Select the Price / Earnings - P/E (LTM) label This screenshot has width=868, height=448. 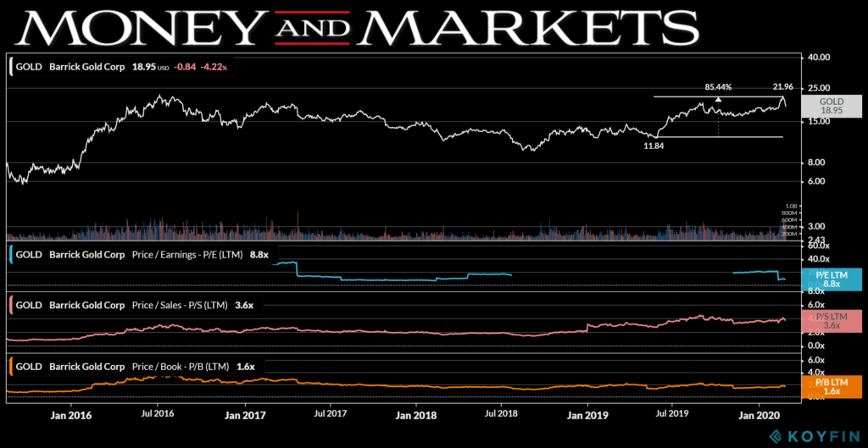189,256
